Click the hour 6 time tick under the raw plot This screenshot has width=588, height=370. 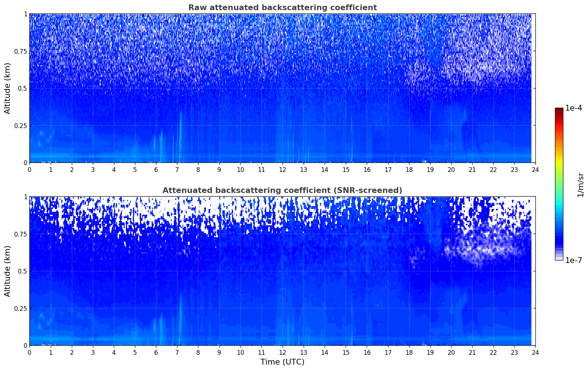point(156,169)
